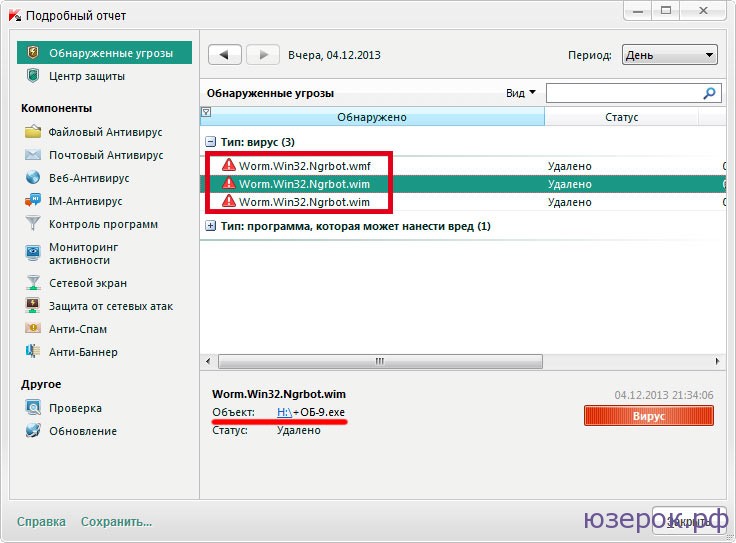Click the scrollbar right arrow
736x543 pixels.
coord(717,361)
